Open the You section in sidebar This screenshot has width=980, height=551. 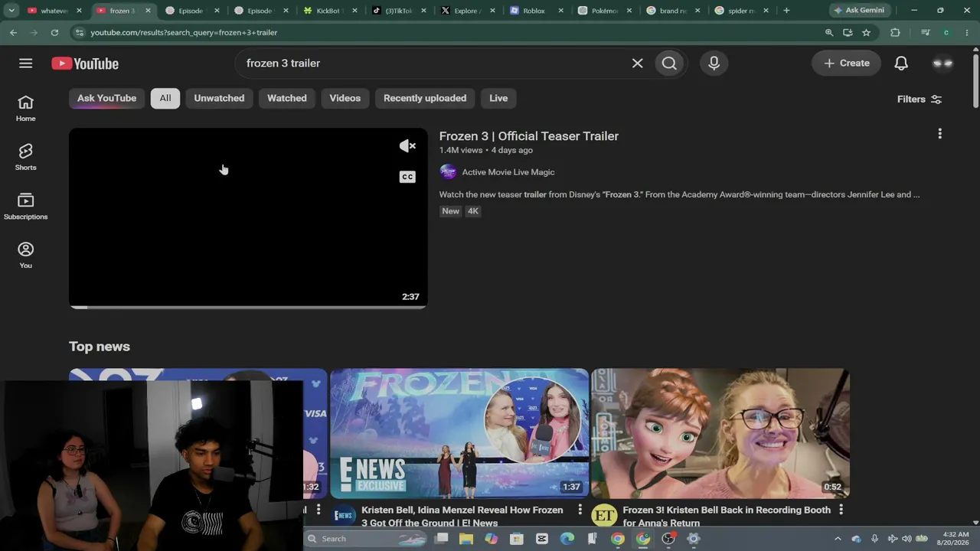point(26,255)
